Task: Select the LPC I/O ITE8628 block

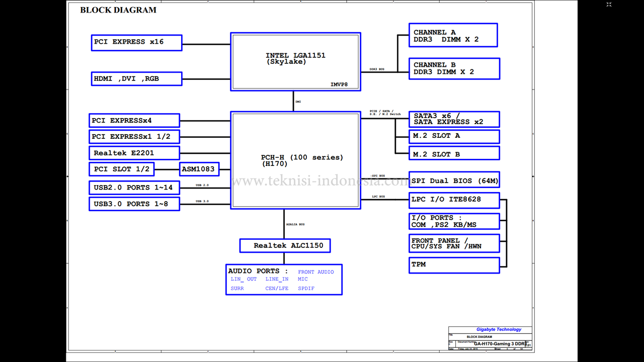Action: [x=454, y=200]
